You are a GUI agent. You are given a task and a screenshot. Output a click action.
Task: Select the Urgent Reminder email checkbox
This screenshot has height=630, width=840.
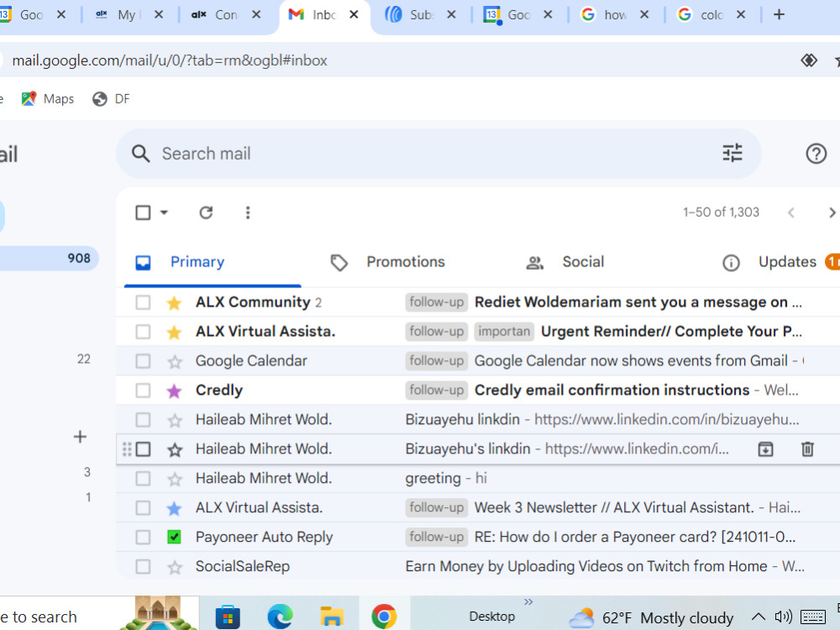point(143,332)
